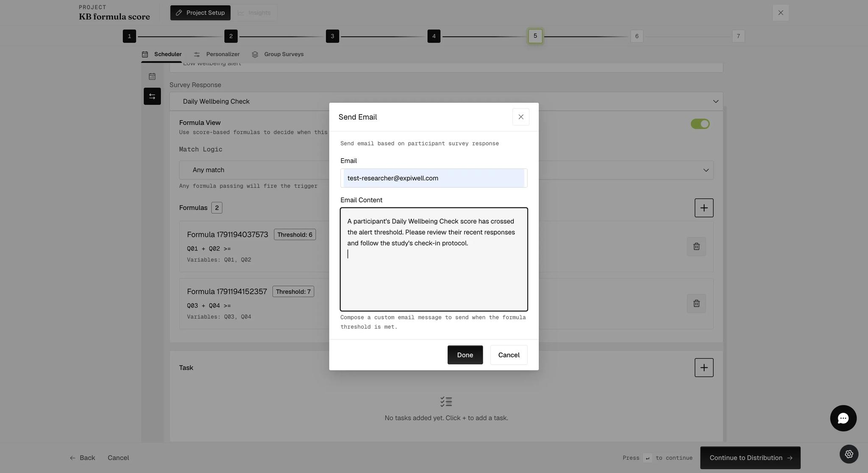Open the Insights view

point(254,13)
